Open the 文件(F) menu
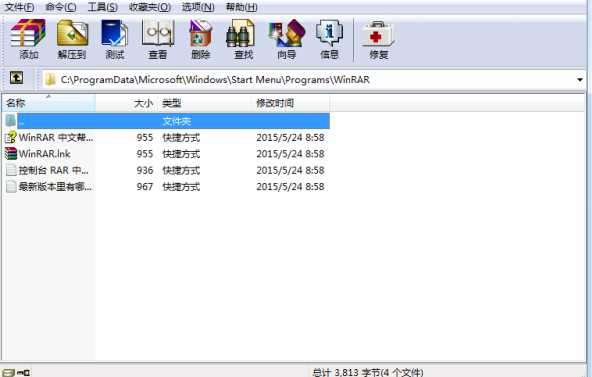 (19, 7)
